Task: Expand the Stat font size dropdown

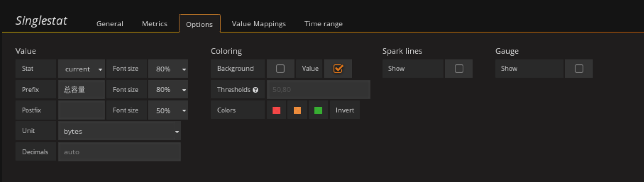Action: coord(168,69)
